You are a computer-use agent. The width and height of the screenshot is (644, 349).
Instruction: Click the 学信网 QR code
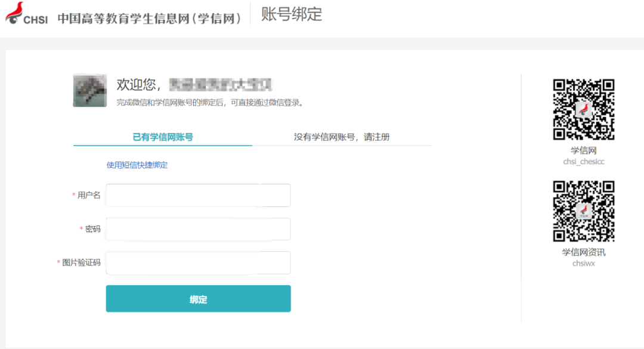coord(584,109)
